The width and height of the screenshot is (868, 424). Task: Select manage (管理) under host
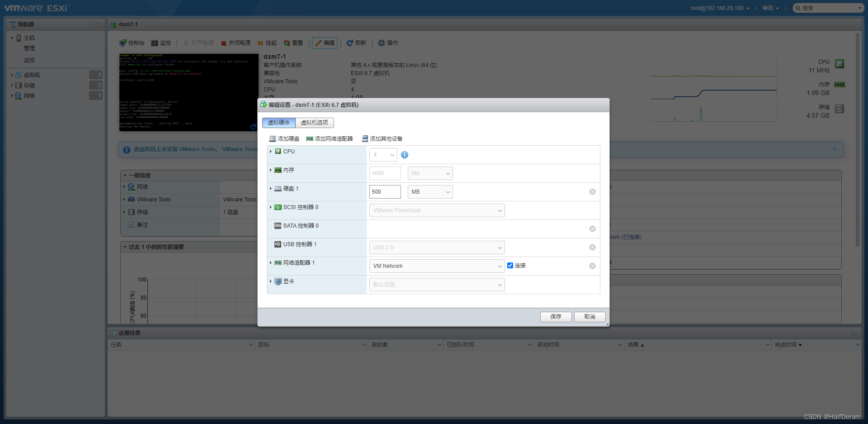pyautogui.click(x=29, y=48)
